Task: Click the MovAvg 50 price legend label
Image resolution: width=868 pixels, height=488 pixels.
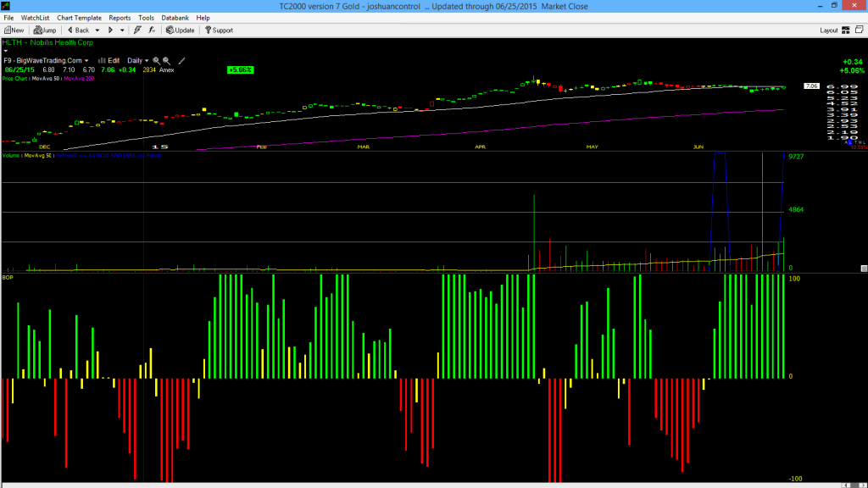Action: tap(47, 79)
